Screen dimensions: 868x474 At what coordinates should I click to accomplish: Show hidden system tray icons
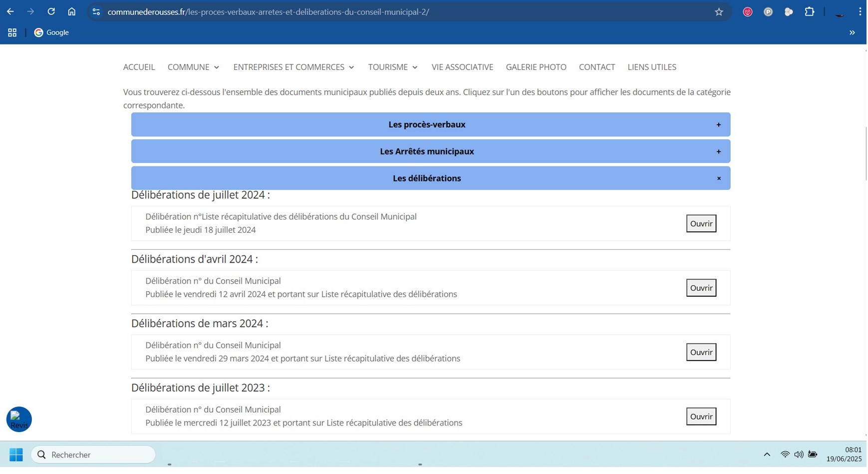coord(767,455)
